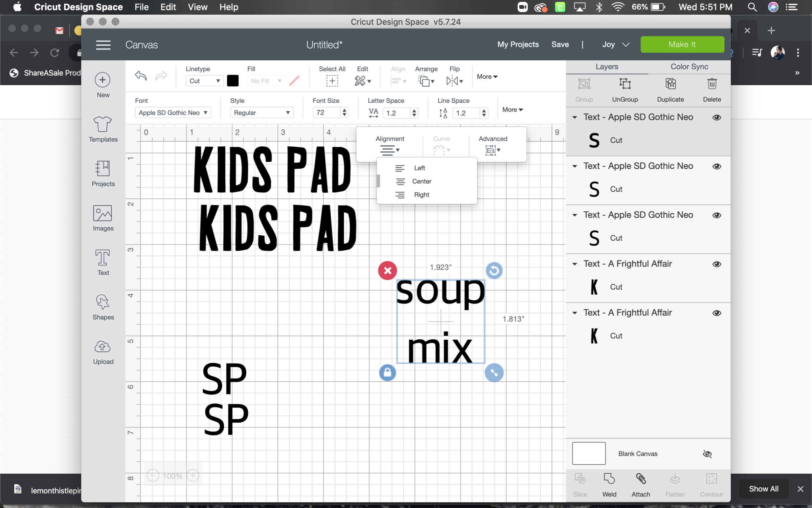The height and width of the screenshot is (508, 812).
Task: Click the Line Space value field
Action: pos(466,113)
